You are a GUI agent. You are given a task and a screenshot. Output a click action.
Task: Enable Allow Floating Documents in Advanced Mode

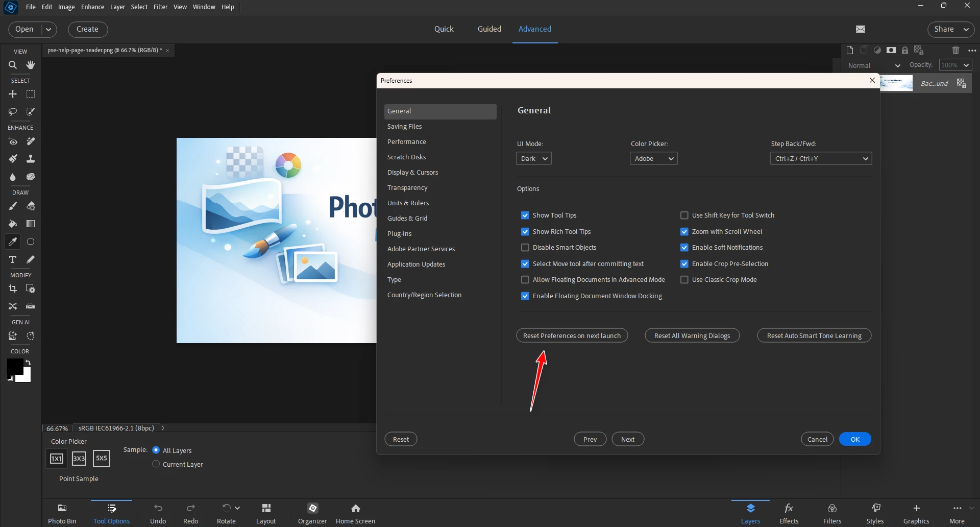(525, 280)
